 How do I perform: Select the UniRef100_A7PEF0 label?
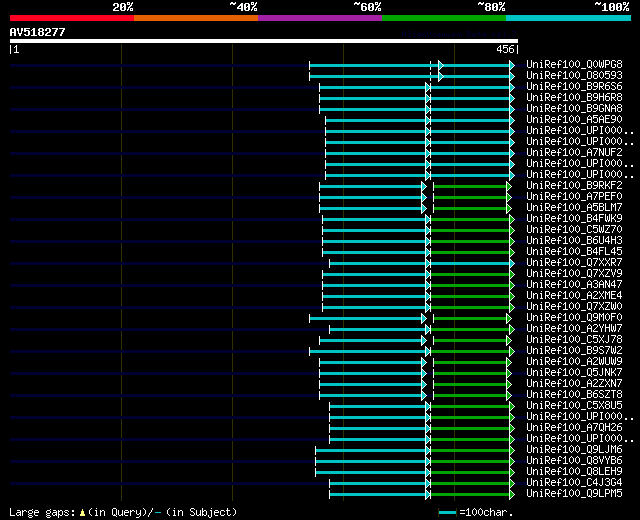click(574, 196)
